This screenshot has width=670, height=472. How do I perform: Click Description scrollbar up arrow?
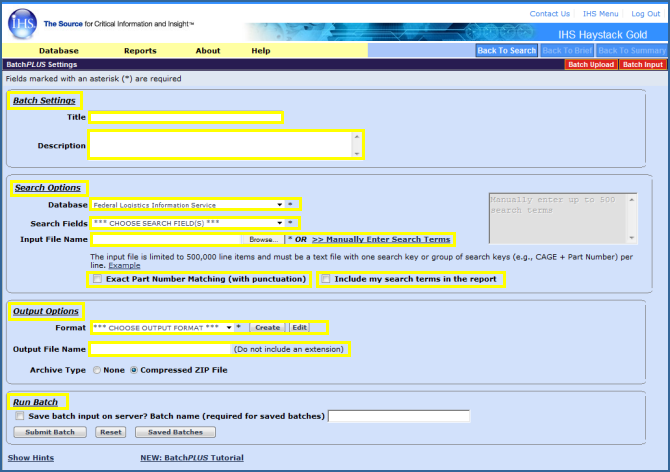tap(357, 137)
